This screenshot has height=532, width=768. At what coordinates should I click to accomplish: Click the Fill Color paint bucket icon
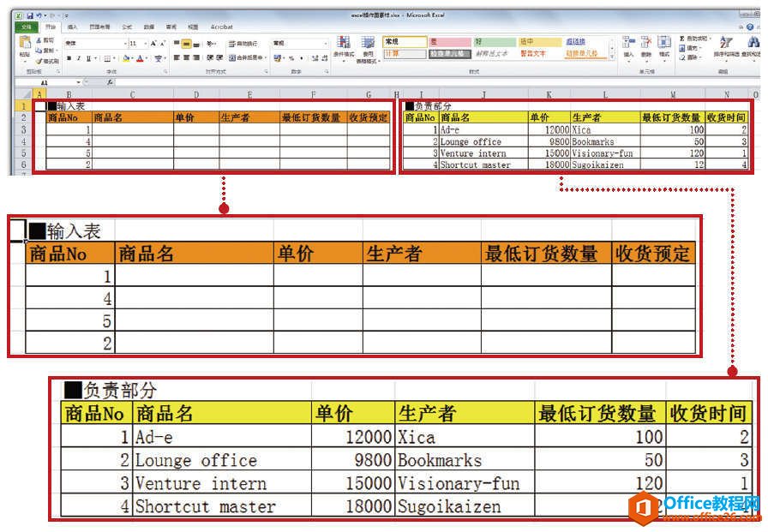(126, 58)
